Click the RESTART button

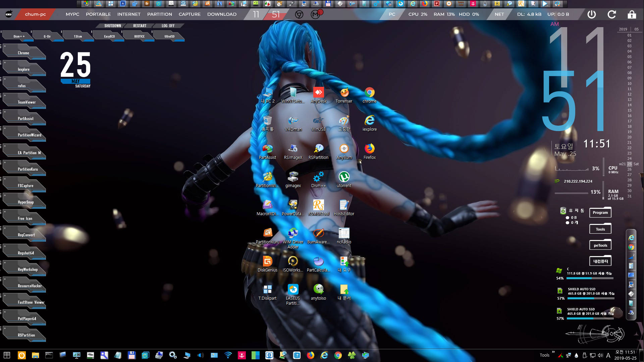140,26
